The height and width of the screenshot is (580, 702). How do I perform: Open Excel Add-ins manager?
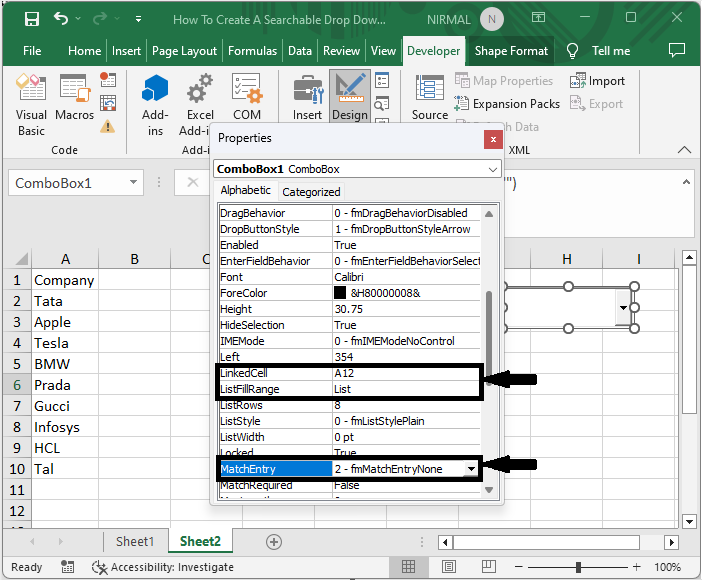click(200, 105)
